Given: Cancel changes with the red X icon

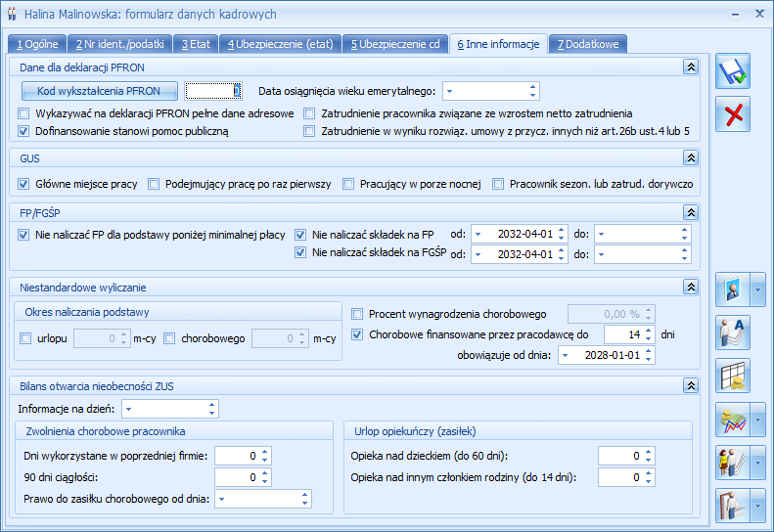Looking at the screenshot, I should 733,114.
